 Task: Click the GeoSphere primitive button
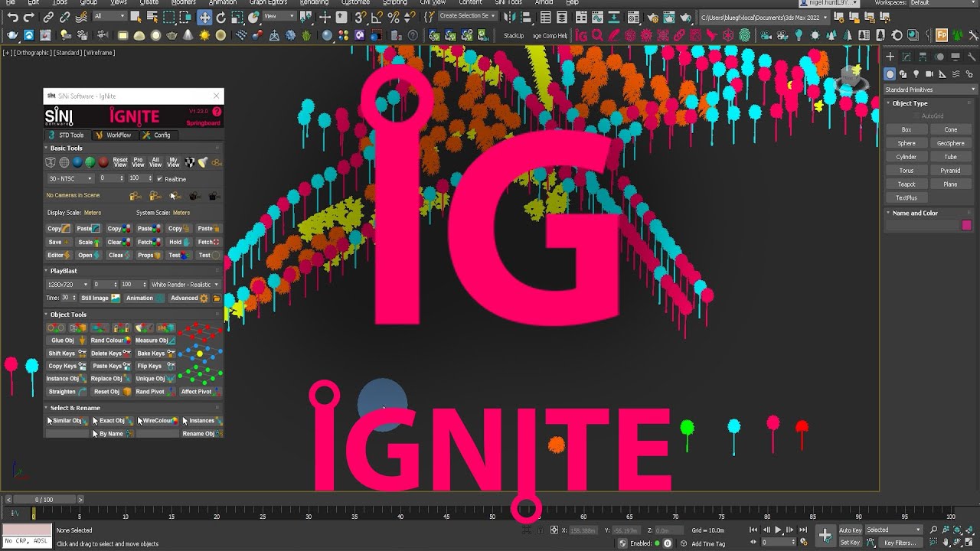pos(951,143)
